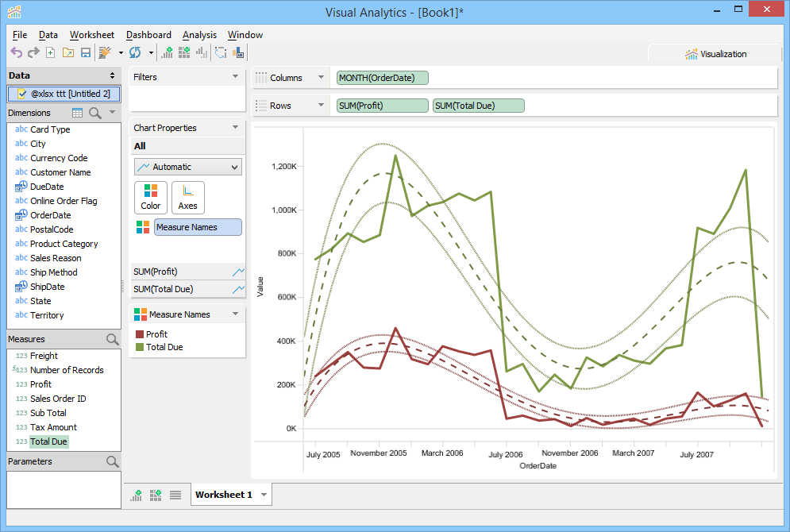Click the green Total Due legend swatch
Viewport: 790px width, 532px height.
pos(140,347)
